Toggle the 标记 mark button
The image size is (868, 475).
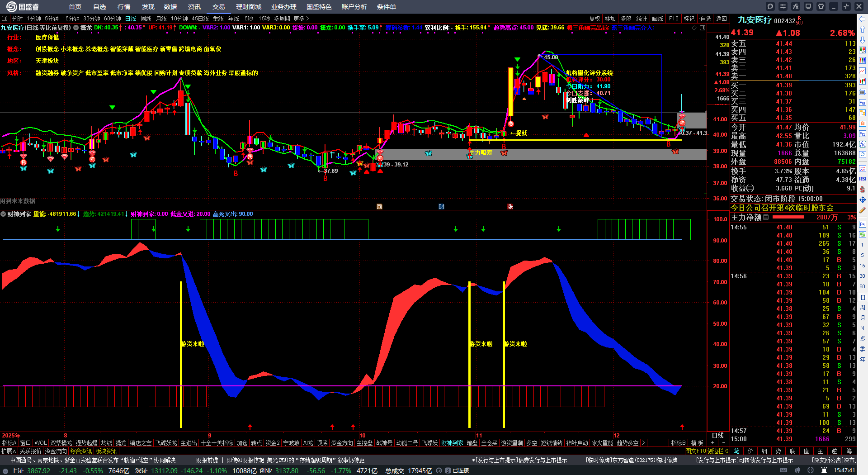[x=689, y=19]
